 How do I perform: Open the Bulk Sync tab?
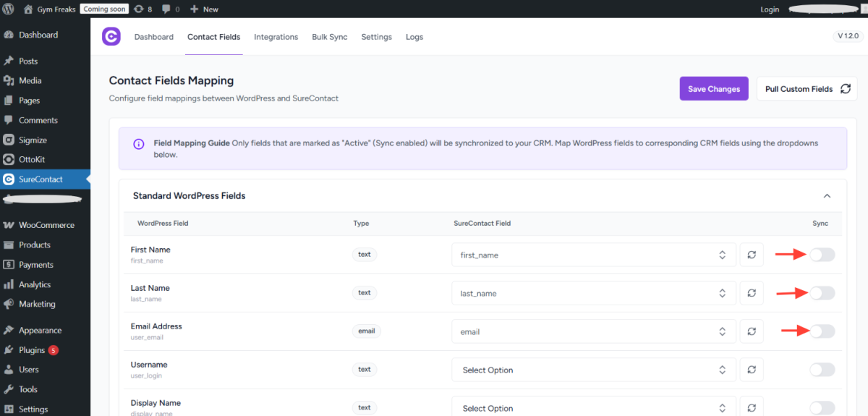329,37
